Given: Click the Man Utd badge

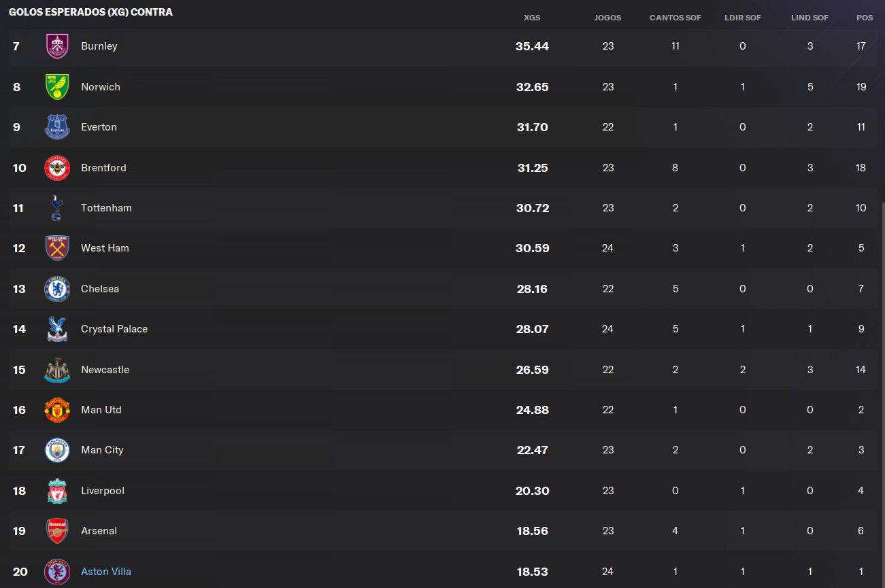Looking at the screenshot, I should (57, 410).
